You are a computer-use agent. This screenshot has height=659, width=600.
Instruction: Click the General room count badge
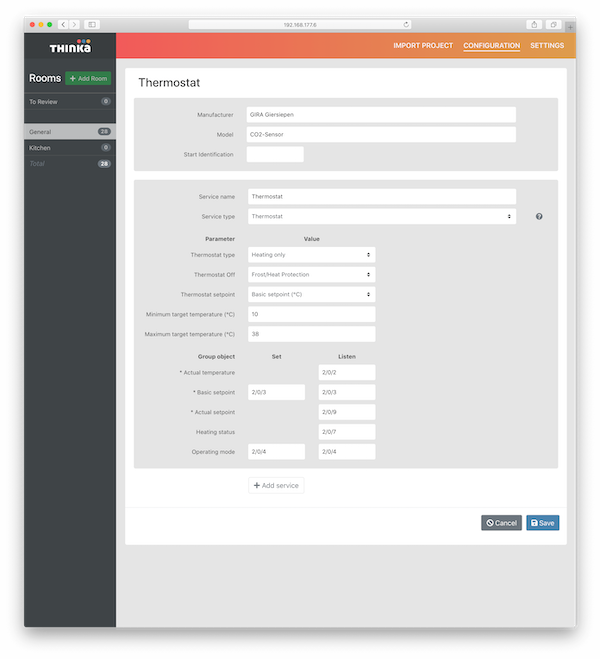tap(104, 132)
